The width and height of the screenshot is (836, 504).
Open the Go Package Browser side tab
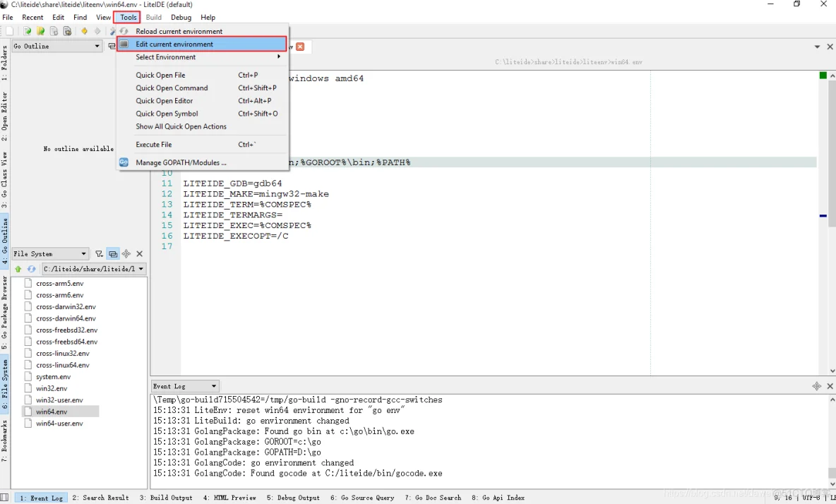click(x=4, y=312)
